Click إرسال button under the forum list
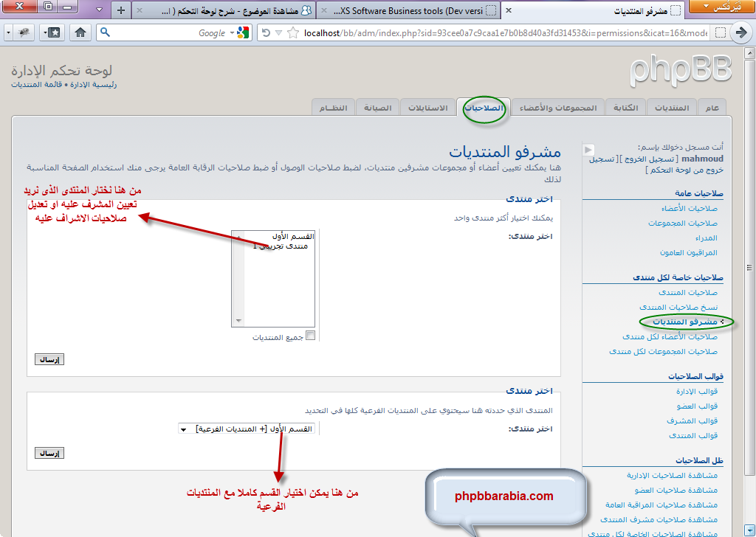 49,359
